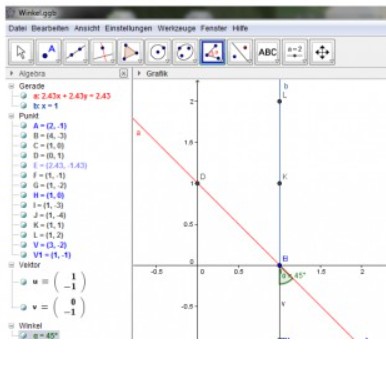Viewport: 386px width, 365px height.
Task: Select the New Point tool
Action: click(48, 52)
